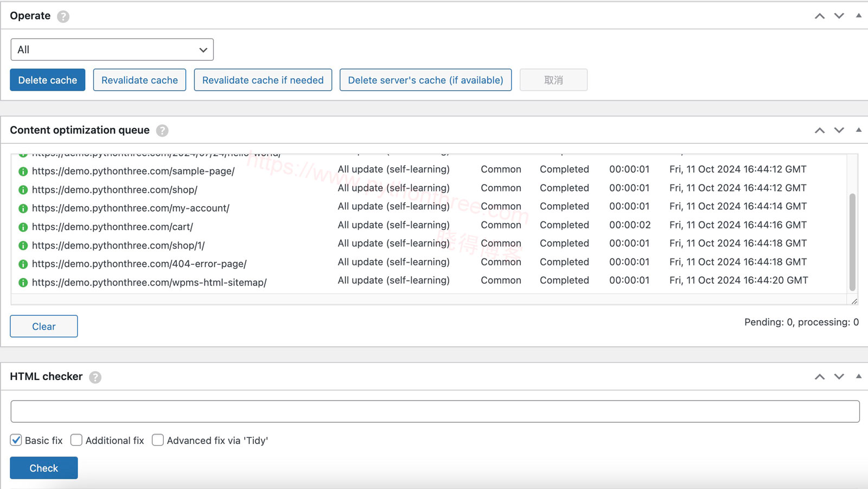This screenshot has width=868, height=489.
Task: Select the 404-error-page URL text
Action: (139, 264)
